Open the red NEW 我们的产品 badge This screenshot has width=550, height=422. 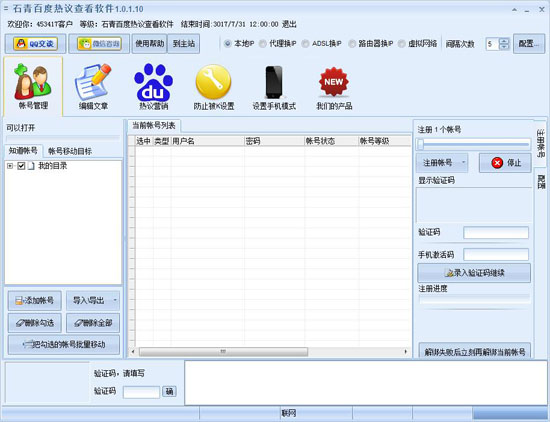pos(334,86)
